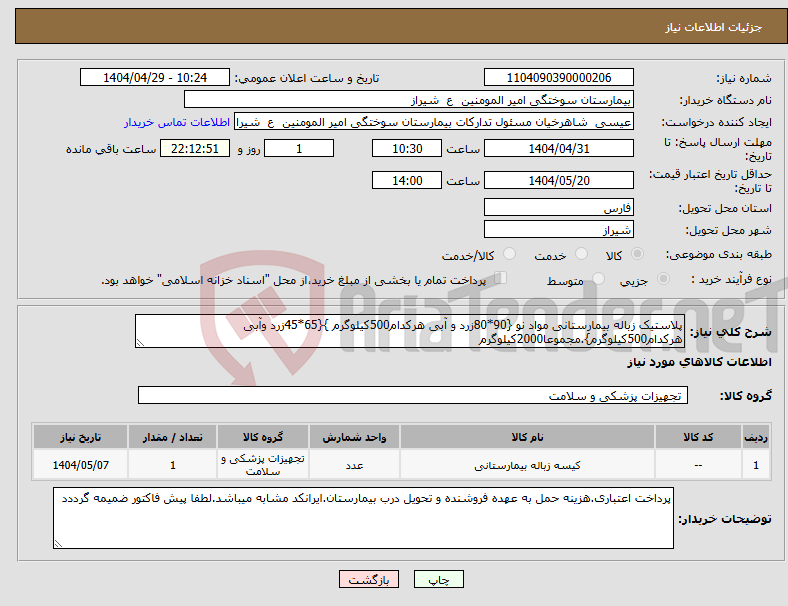Click the شماره نیاز field 1104090390000206

click(559, 77)
